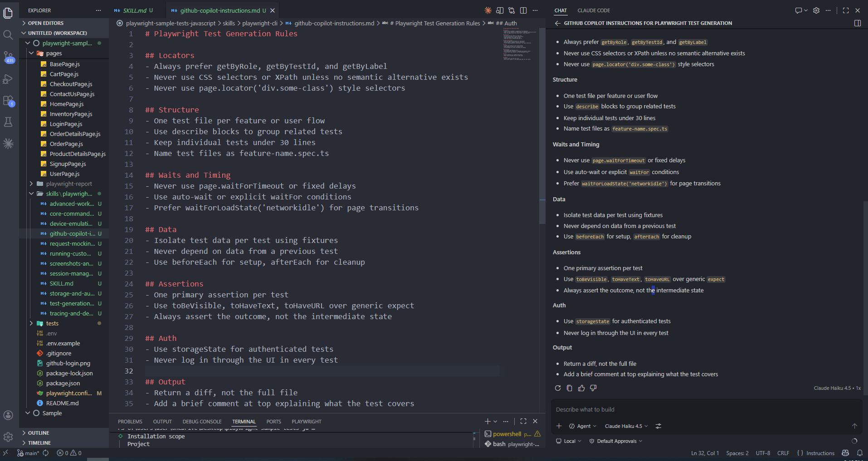Click the CRLF line ending indicator

pos(783,453)
